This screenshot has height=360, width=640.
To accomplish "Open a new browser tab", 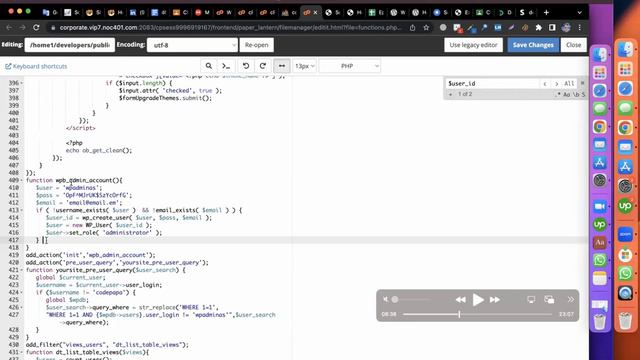I will pyautogui.click(x=546, y=13).
